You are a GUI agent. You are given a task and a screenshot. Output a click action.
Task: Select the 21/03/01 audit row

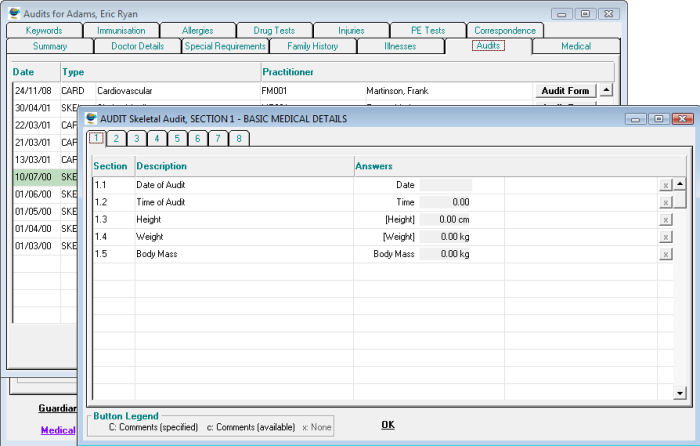click(46, 142)
